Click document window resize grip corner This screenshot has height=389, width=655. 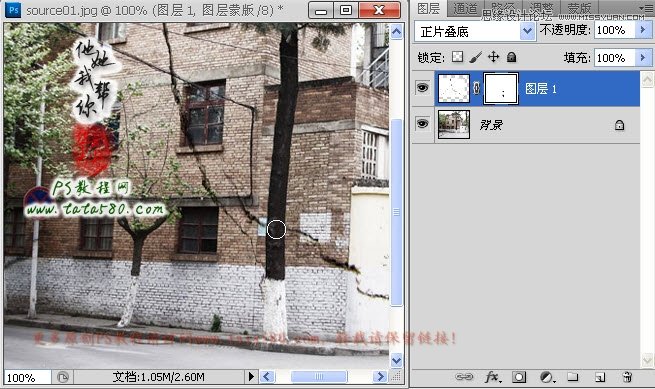point(396,377)
